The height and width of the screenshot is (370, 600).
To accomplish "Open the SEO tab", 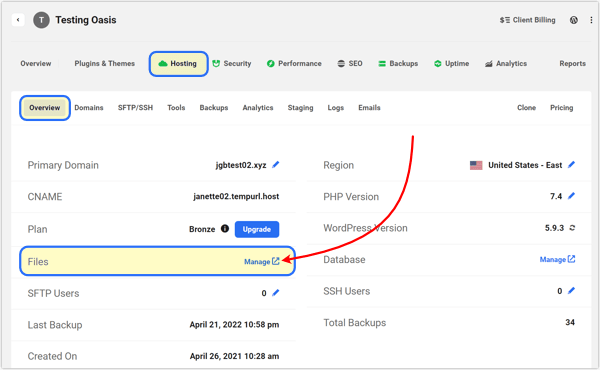I will pos(350,64).
